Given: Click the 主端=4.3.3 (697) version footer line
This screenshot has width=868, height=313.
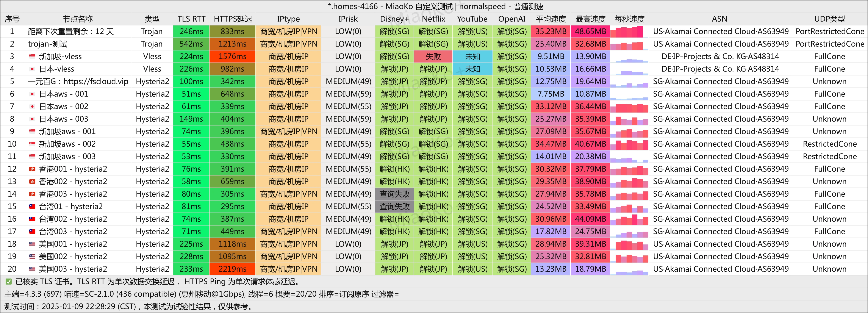Looking at the screenshot, I should pyautogui.click(x=202, y=294).
